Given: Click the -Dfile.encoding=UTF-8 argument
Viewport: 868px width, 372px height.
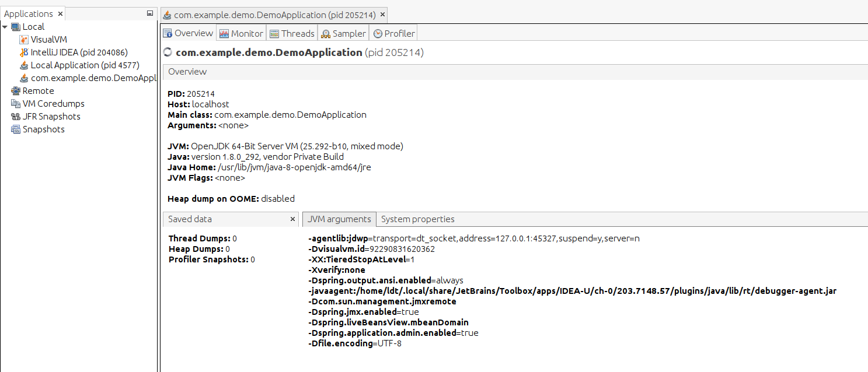Looking at the screenshot, I should 355,343.
